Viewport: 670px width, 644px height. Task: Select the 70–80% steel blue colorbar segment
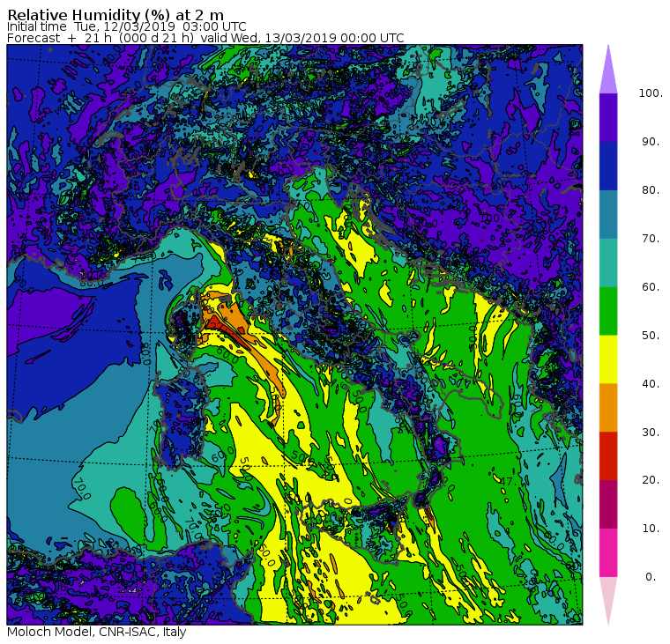click(608, 214)
